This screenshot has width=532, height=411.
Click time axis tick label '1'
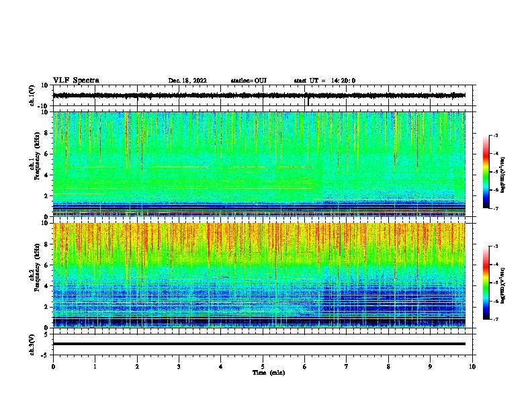pyautogui.click(x=95, y=367)
